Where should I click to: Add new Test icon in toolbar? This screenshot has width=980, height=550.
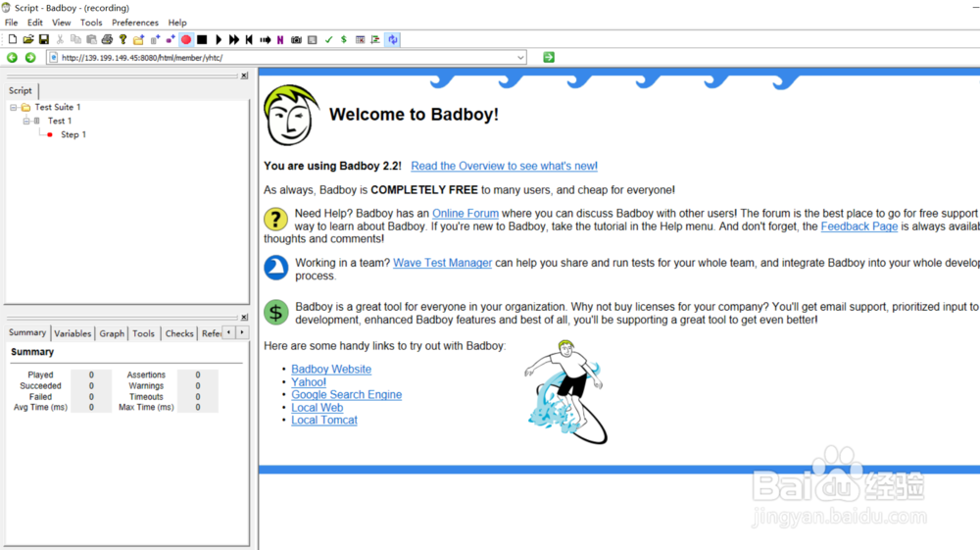[x=155, y=39]
